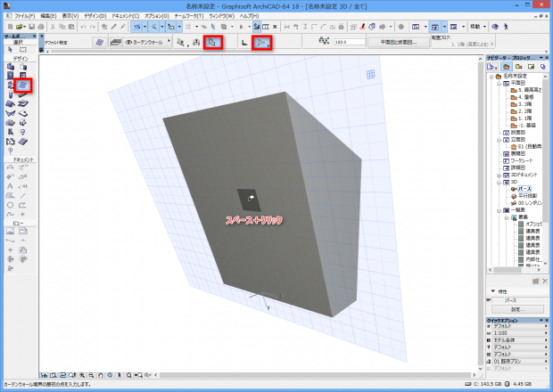The width and height of the screenshot is (553, 392).
Task: Open the 配置フロア arrow selector
Action: (x=492, y=44)
